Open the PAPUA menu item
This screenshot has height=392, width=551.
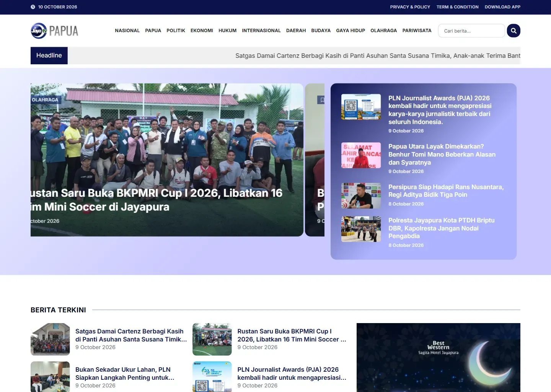coord(153,31)
